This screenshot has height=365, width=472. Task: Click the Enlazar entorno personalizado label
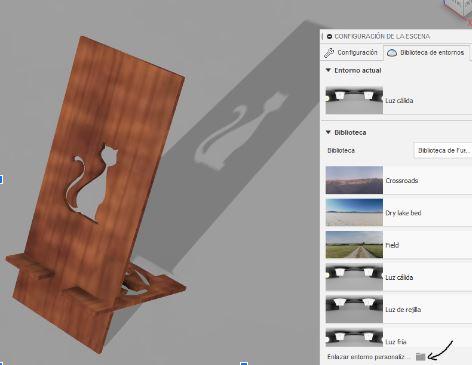368,357
